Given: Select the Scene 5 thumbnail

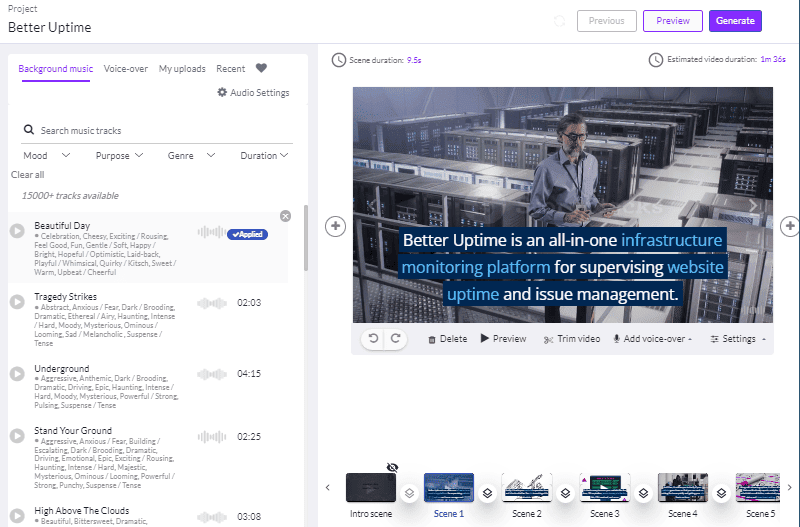Looking at the screenshot, I should pyautogui.click(x=758, y=487).
